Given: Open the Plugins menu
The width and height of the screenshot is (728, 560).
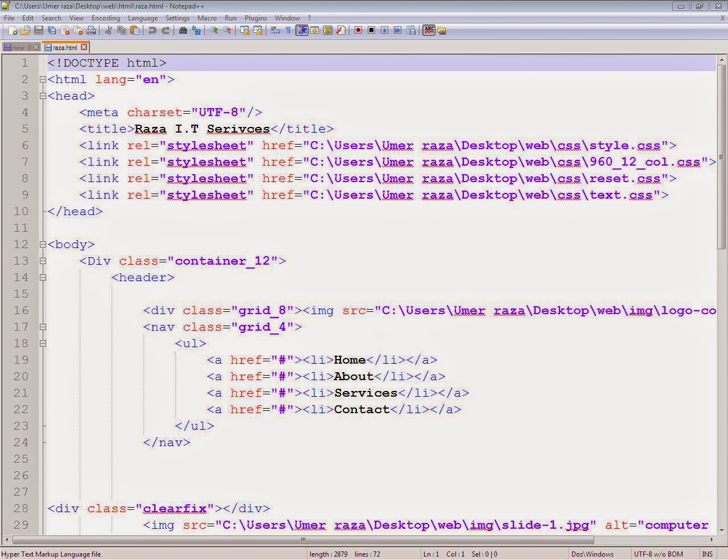Looking at the screenshot, I should 255,18.
